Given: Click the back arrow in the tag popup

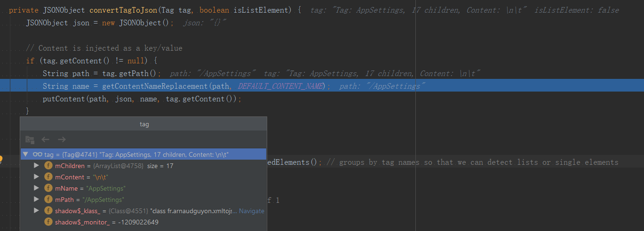Looking at the screenshot, I should pos(46,139).
